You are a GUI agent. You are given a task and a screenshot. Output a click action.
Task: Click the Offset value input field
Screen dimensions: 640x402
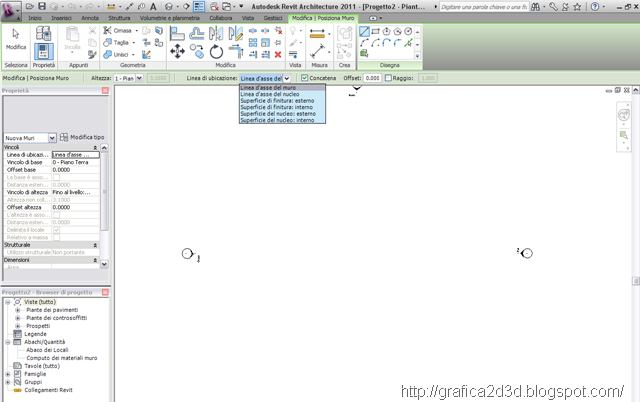pos(372,77)
